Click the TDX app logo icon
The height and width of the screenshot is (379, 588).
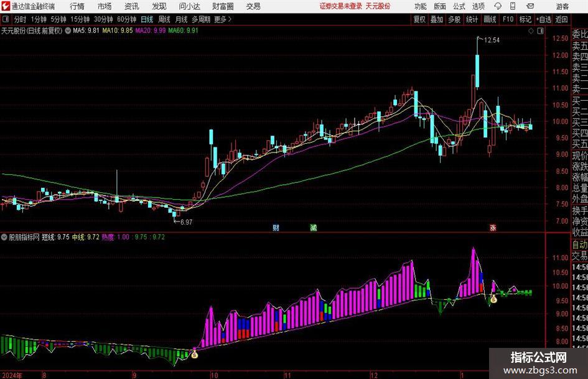coord(5,6)
